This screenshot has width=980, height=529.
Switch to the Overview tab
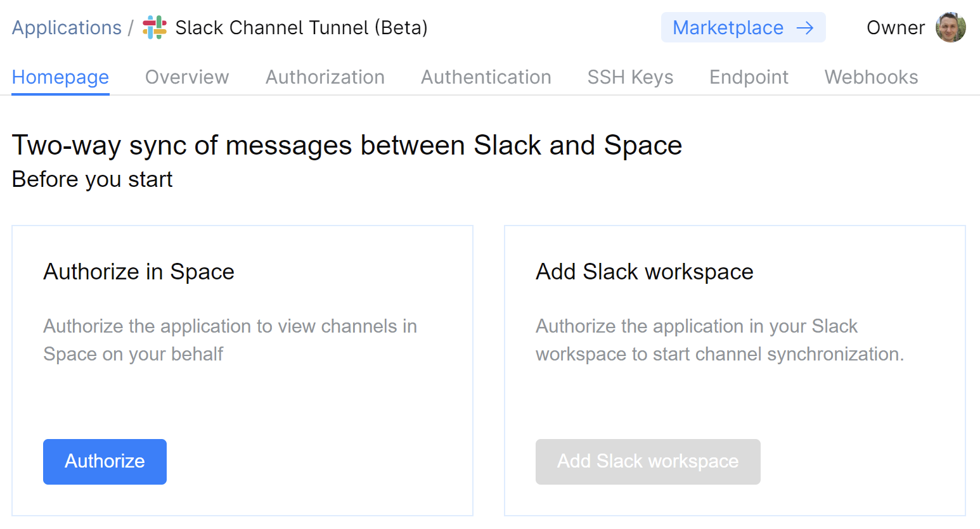187,77
